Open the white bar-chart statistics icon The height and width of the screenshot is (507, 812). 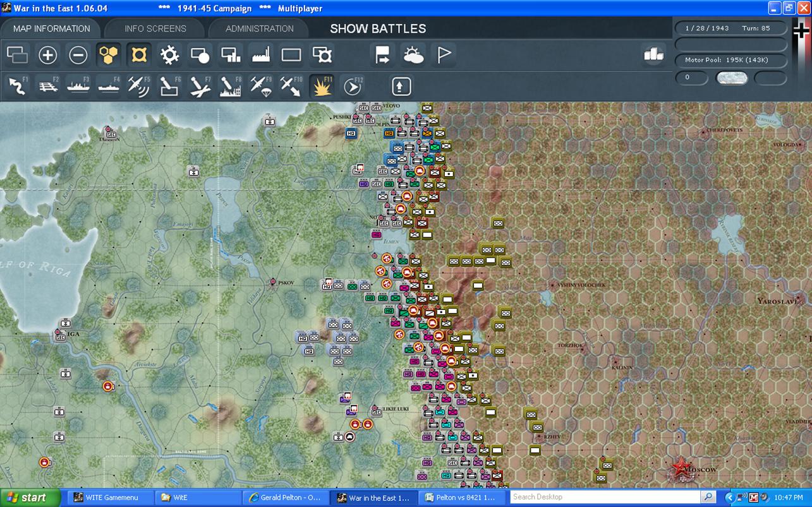[x=653, y=55]
